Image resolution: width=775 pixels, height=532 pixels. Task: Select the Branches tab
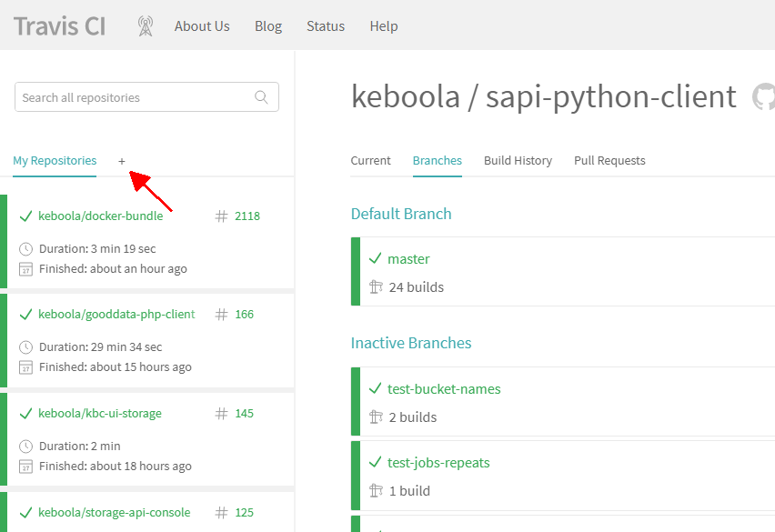[x=438, y=161]
